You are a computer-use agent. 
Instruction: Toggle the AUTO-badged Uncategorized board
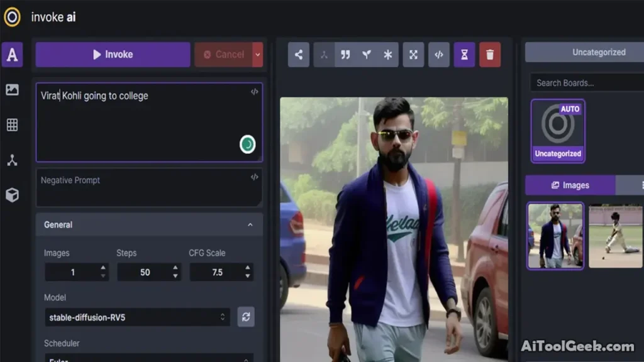click(x=558, y=131)
